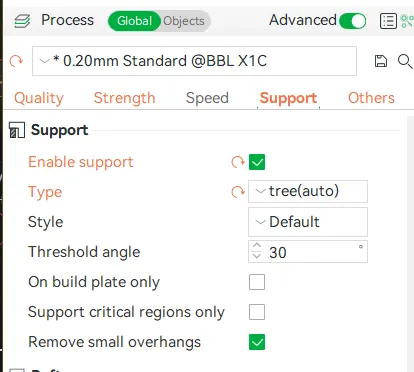Switch to the Quality tab
Viewport: 414px width, 372px height.
click(x=39, y=98)
